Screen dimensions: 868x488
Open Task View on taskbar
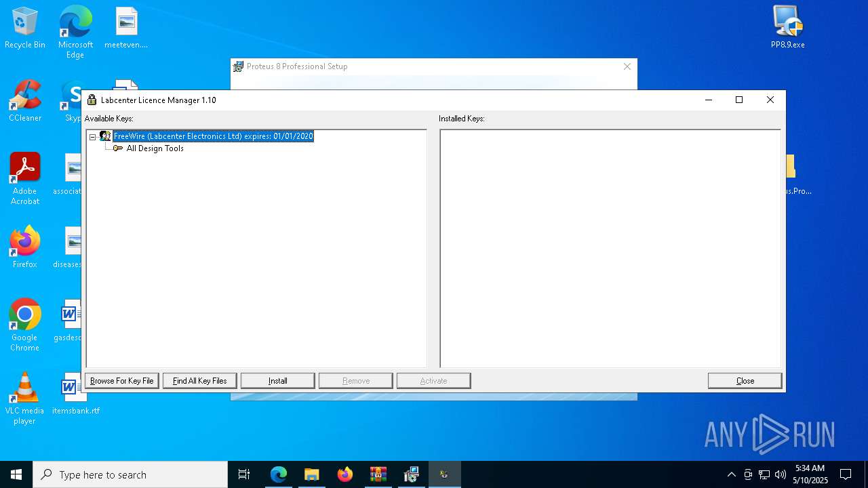pyautogui.click(x=244, y=474)
